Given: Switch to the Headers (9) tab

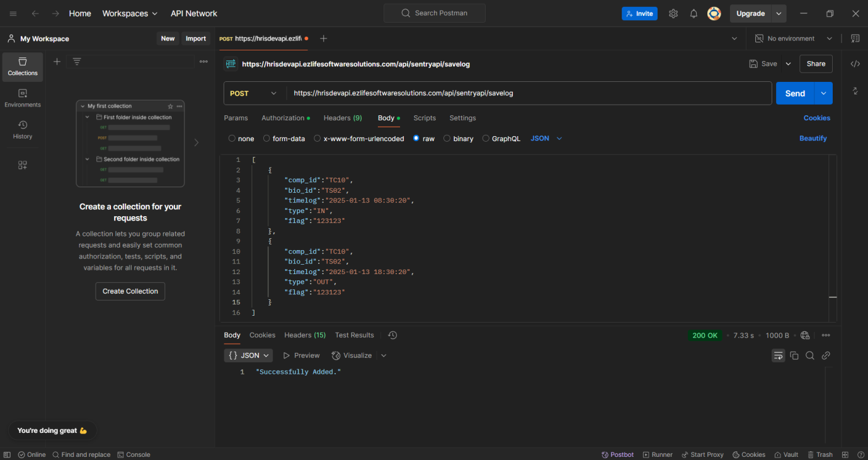Looking at the screenshot, I should (x=343, y=118).
